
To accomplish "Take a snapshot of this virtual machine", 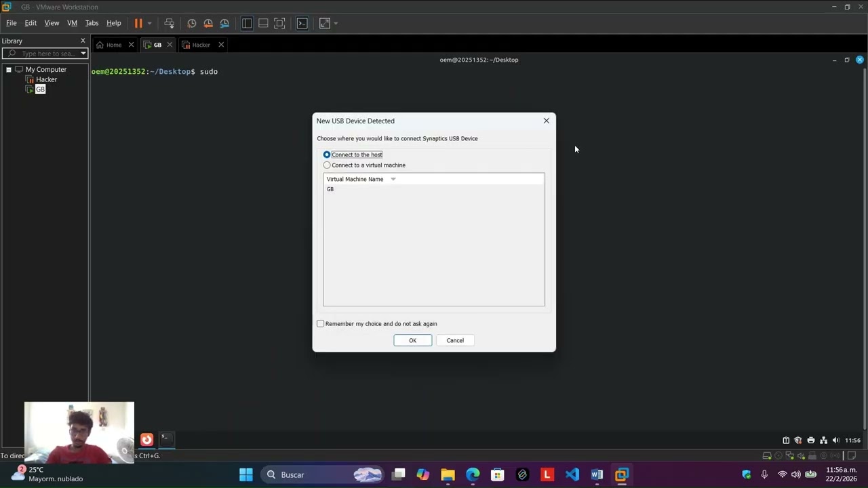I will pyautogui.click(x=192, y=23).
